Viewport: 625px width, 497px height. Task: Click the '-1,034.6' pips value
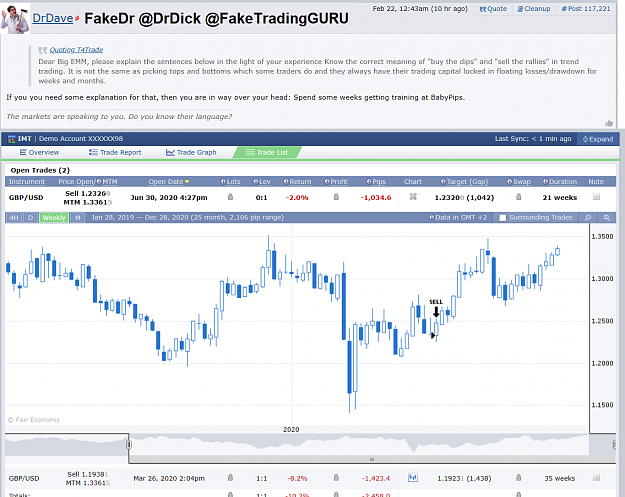[x=376, y=198]
